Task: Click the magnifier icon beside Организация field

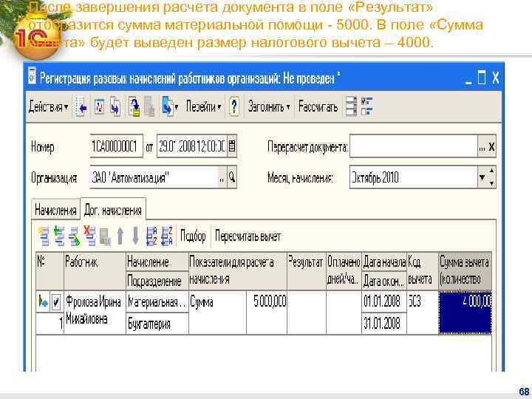Action: tap(232, 177)
